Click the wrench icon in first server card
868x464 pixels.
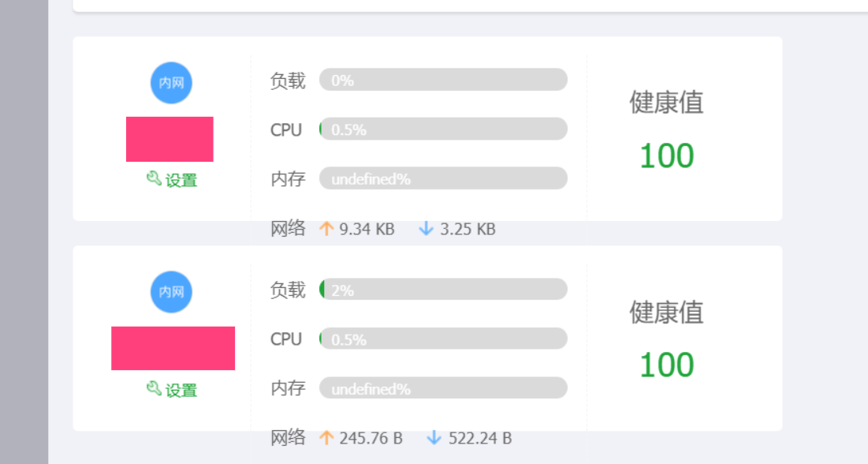tap(154, 178)
